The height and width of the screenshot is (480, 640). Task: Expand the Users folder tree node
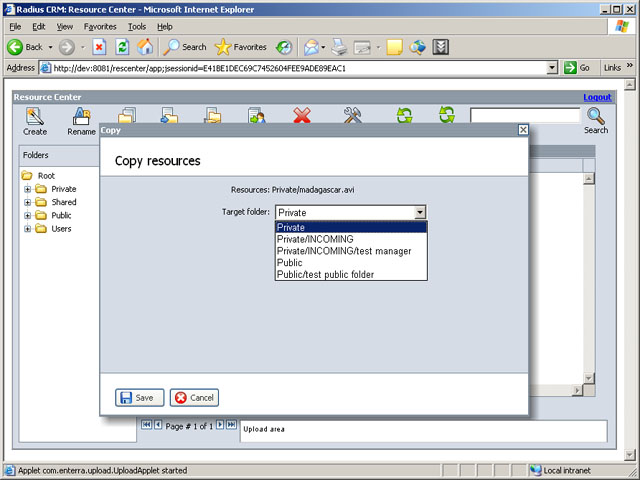point(27,229)
